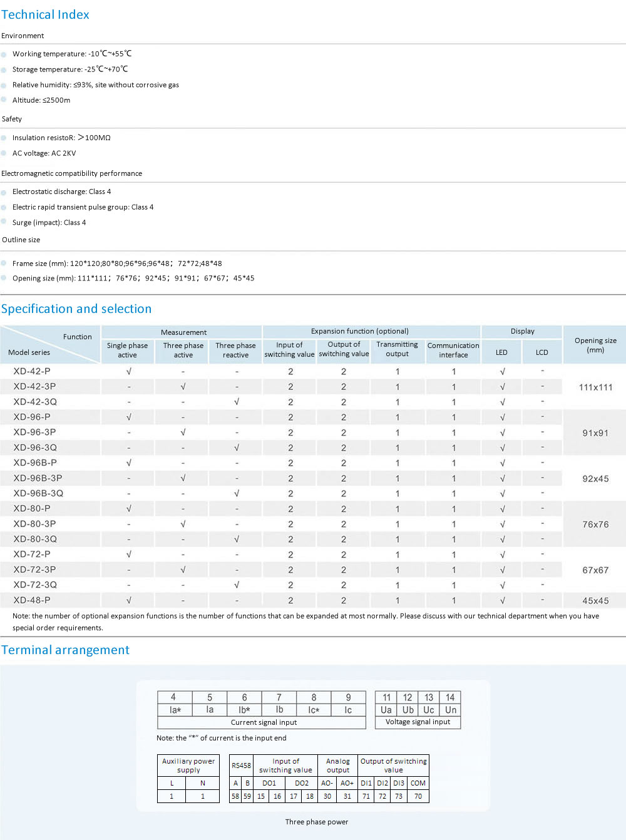Click the 67x67 opening size cell
626x840 pixels.
tap(595, 570)
